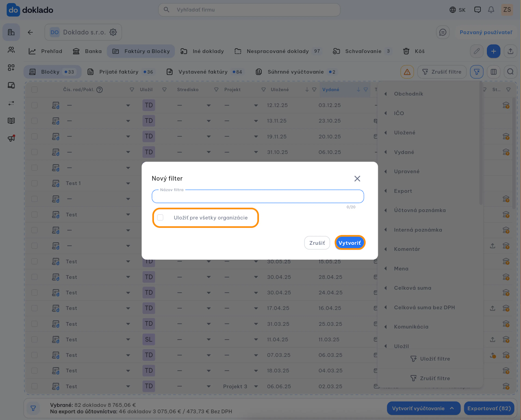Click Vytvoriť vyúčtovanie button
Viewport: 521px width, 420px height.
tap(423, 408)
